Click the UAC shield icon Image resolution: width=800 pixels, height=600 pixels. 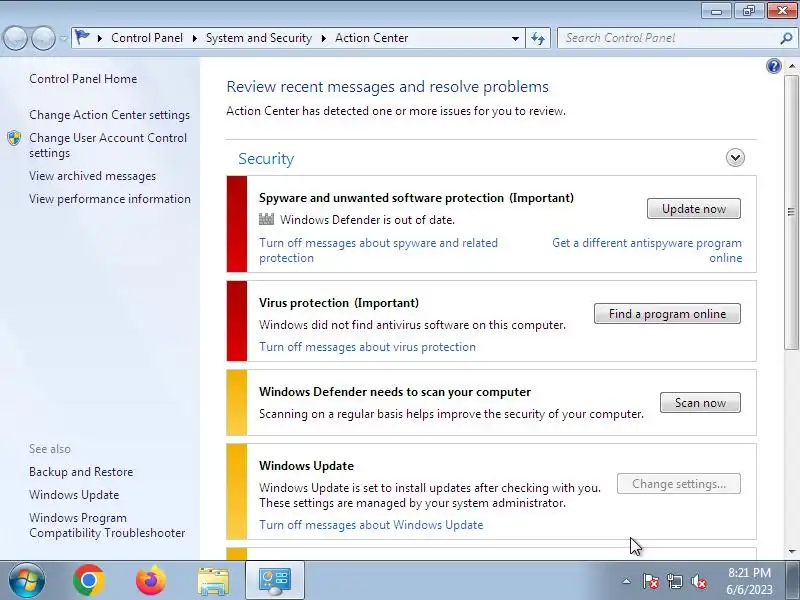(14, 138)
